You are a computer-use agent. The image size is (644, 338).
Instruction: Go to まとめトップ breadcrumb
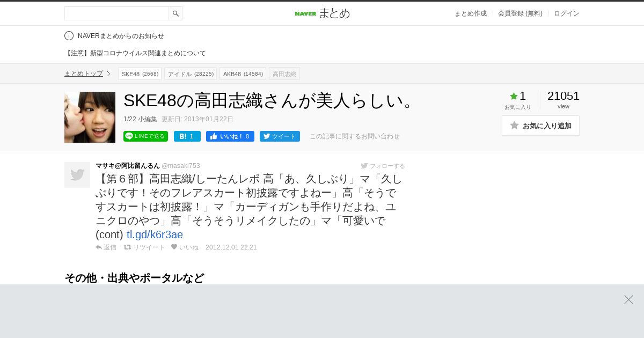pyautogui.click(x=84, y=74)
